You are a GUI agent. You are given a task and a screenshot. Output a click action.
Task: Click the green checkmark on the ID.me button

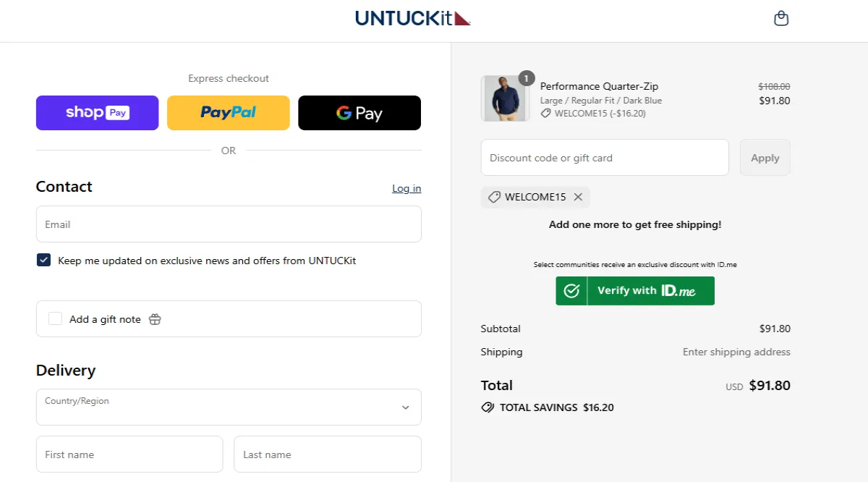[x=571, y=290]
